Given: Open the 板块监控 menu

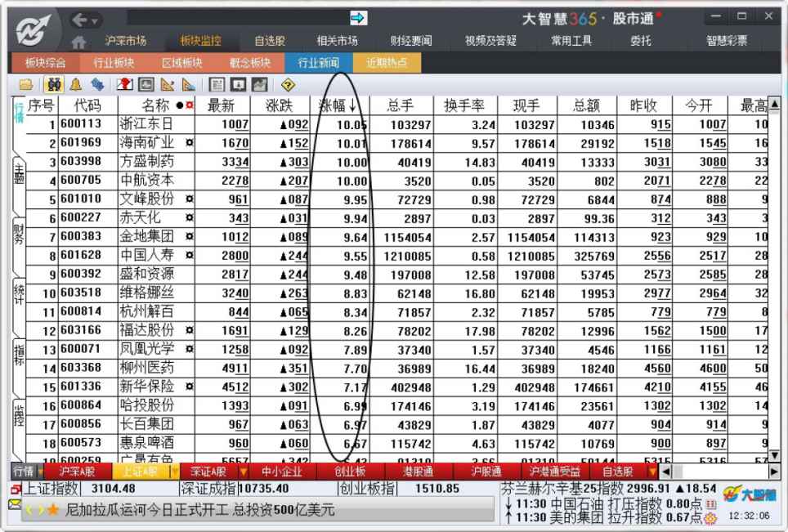Looking at the screenshot, I should pos(200,41).
